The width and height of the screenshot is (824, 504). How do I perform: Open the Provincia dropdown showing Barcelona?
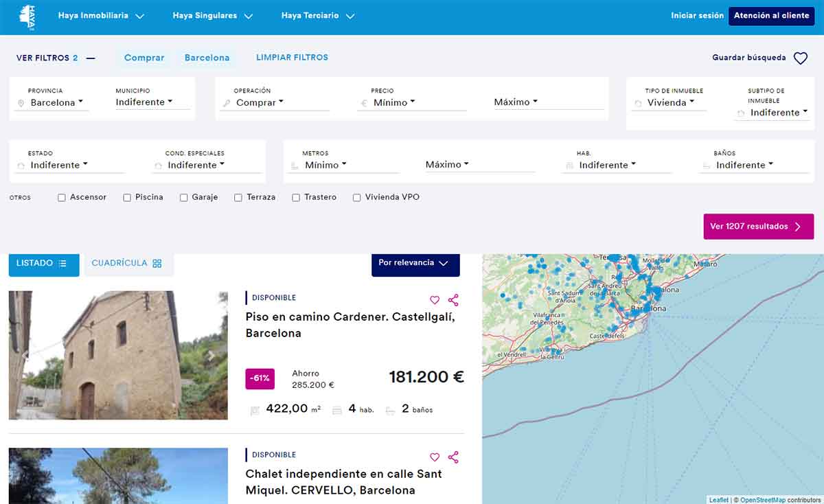(x=56, y=103)
